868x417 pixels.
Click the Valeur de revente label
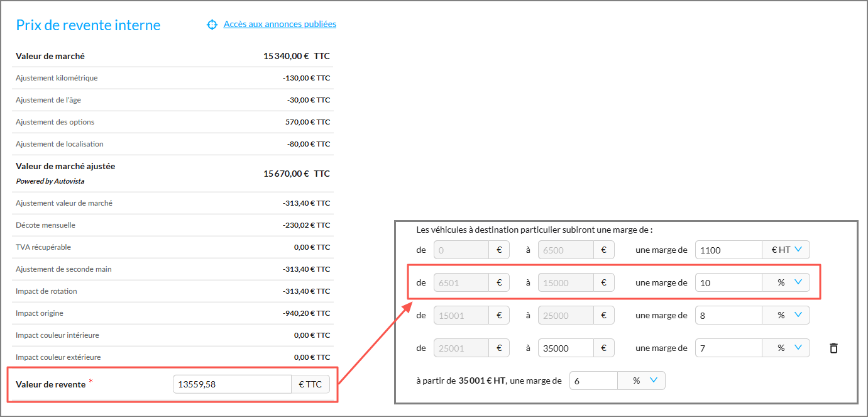coord(50,384)
